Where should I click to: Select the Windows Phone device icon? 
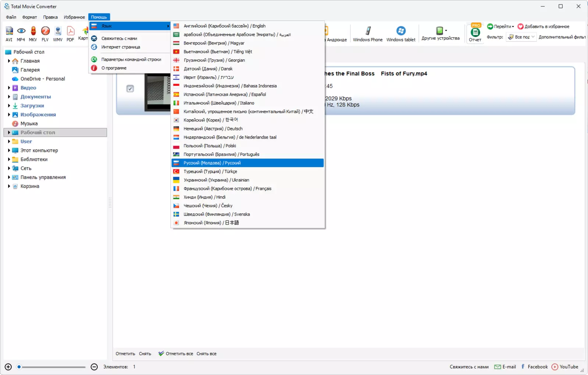368,33
